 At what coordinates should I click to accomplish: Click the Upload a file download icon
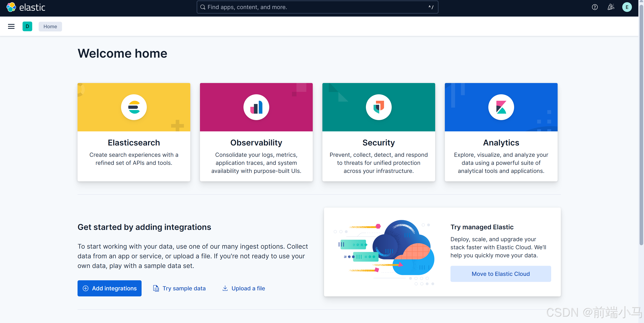[x=225, y=288]
